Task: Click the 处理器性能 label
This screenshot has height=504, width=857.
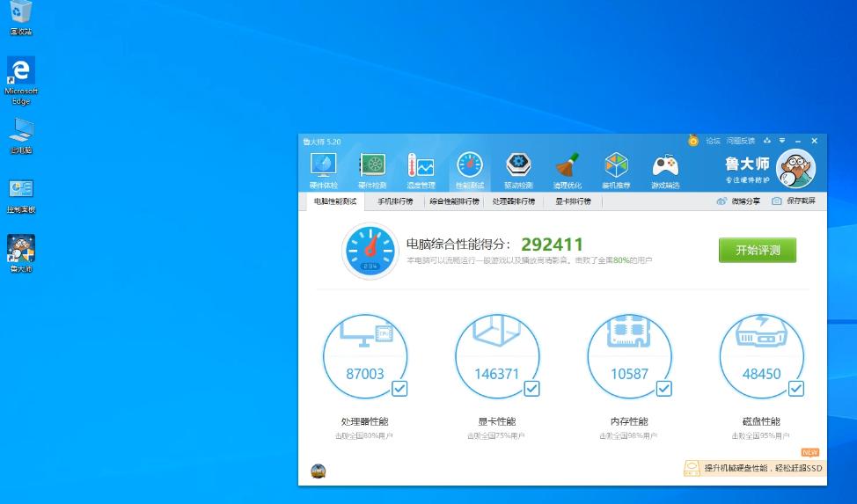Action: [364, 421]
